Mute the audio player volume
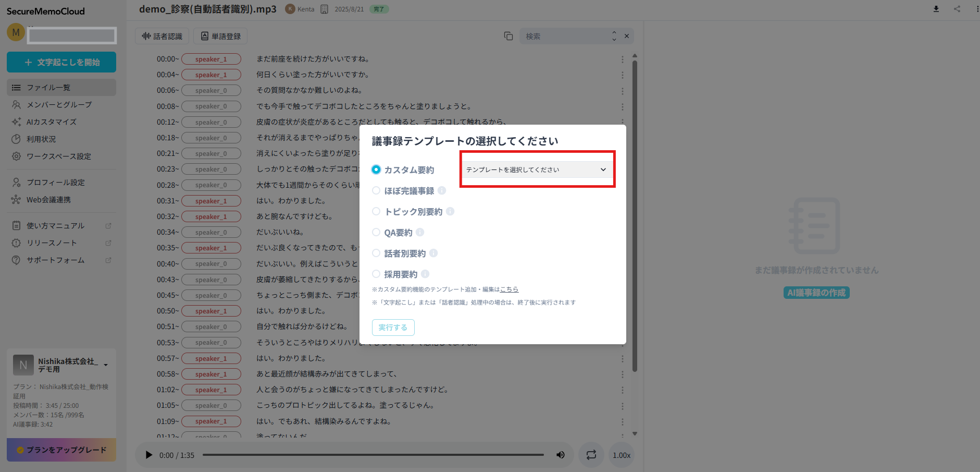Screen dimensions: 980x472 click(560, 455)
